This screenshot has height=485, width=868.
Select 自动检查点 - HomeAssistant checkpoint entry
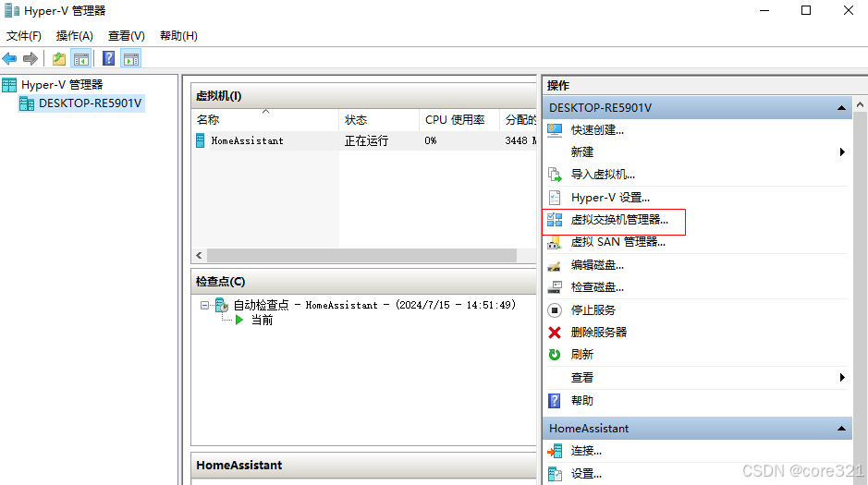[374, 305]
